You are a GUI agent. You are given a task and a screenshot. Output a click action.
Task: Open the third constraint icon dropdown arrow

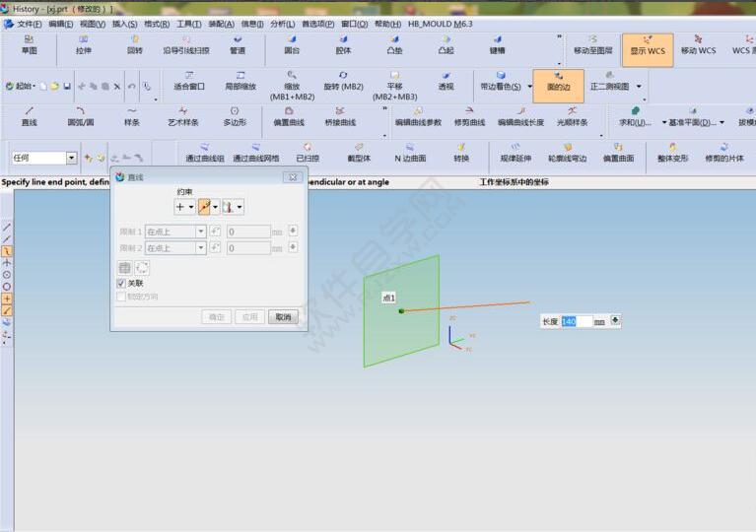(240, 207)
